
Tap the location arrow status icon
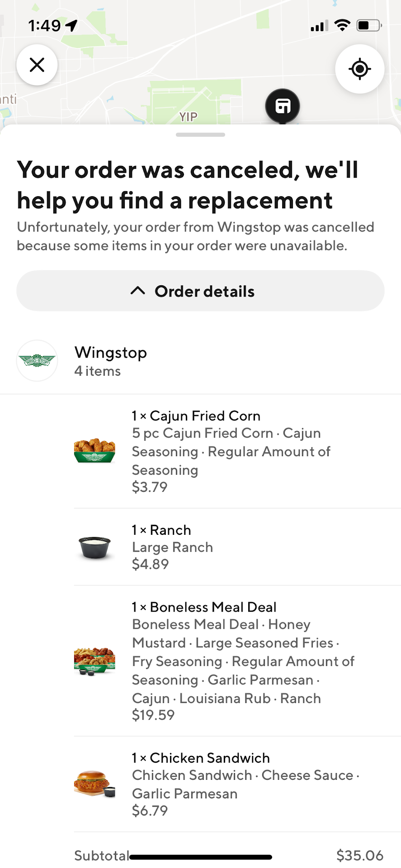coord(71,26)
